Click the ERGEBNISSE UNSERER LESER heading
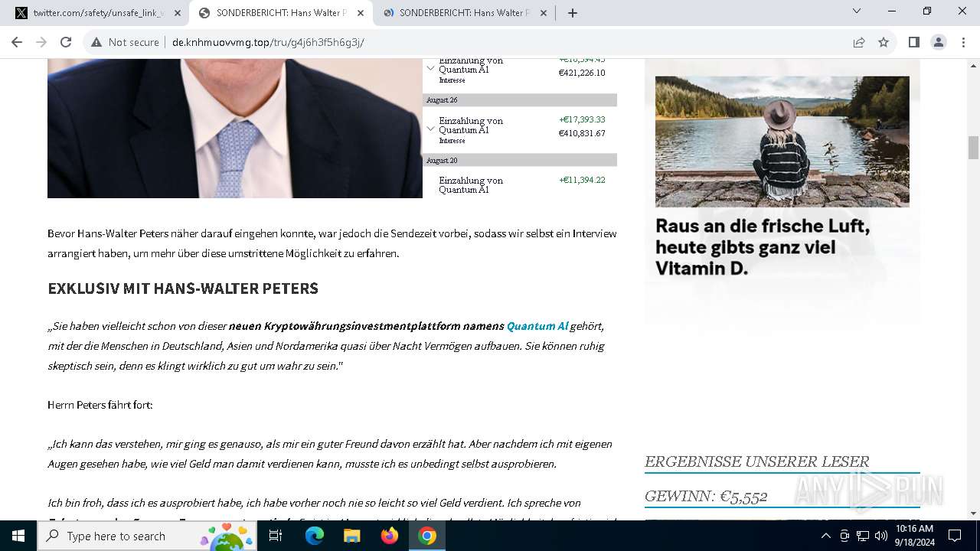Screen dimensions: 980x551 756,461
